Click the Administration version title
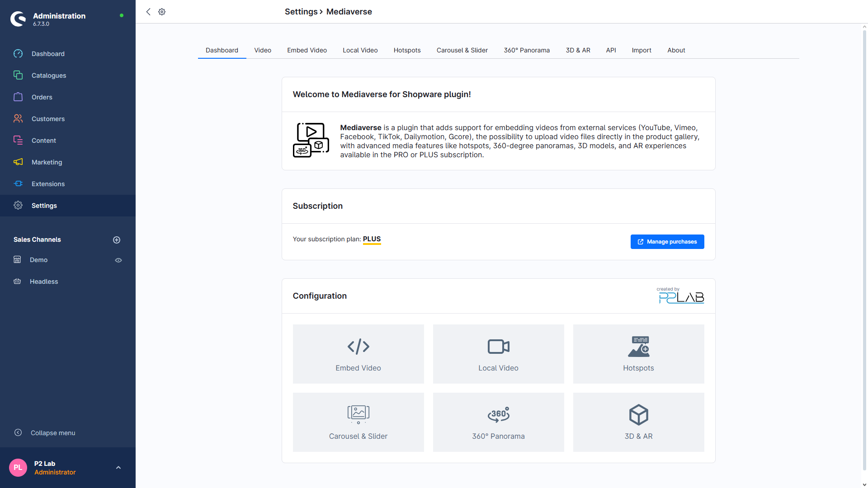 [59, 16]
